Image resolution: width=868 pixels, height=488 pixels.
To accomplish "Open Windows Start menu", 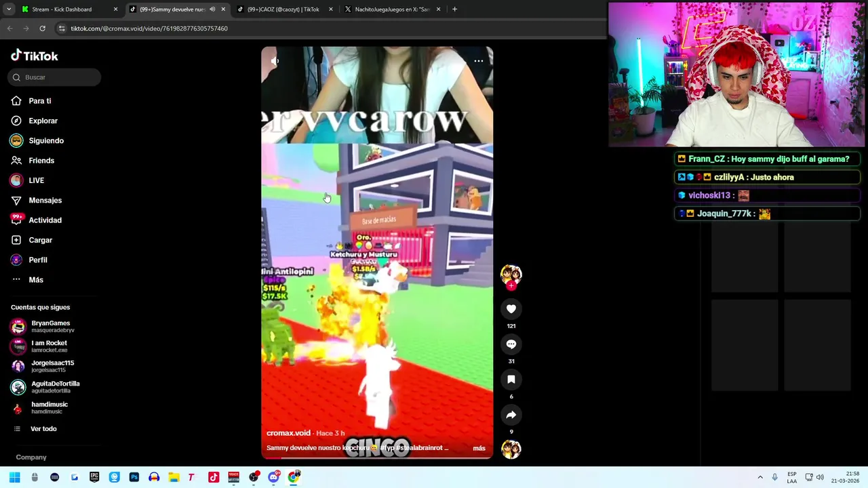I will coord(14,477).
